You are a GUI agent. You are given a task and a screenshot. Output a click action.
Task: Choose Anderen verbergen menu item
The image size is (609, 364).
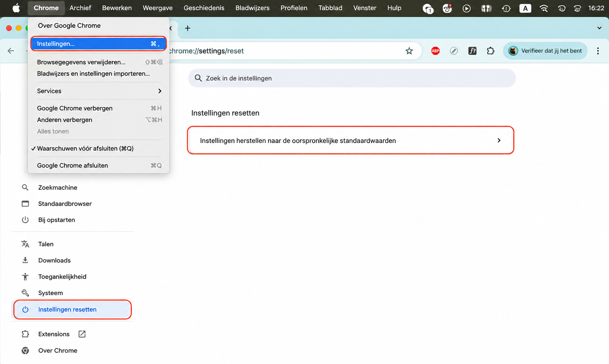(98, 120)
